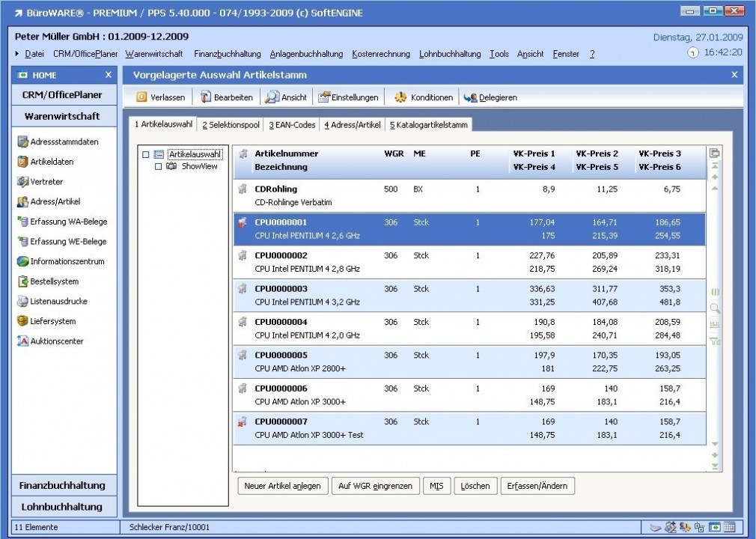Viewport: 756px width, 539px height.
Task: Close the HOME sidebar panel
Action: 109,75
